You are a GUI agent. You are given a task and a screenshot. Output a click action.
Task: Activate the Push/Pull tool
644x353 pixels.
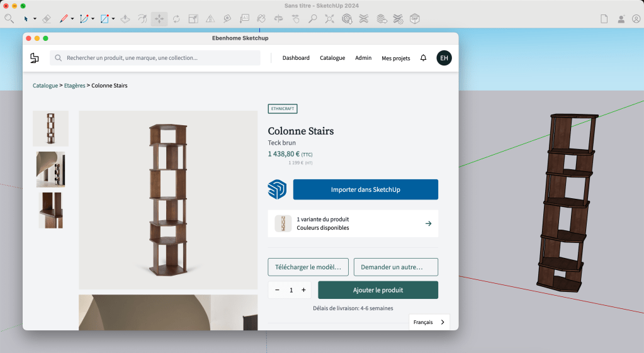tap(125, 19)
